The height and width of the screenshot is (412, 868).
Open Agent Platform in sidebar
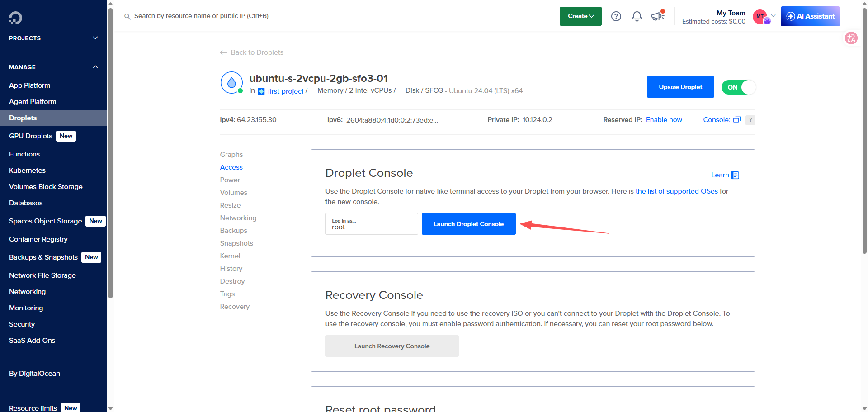(33, 102)
